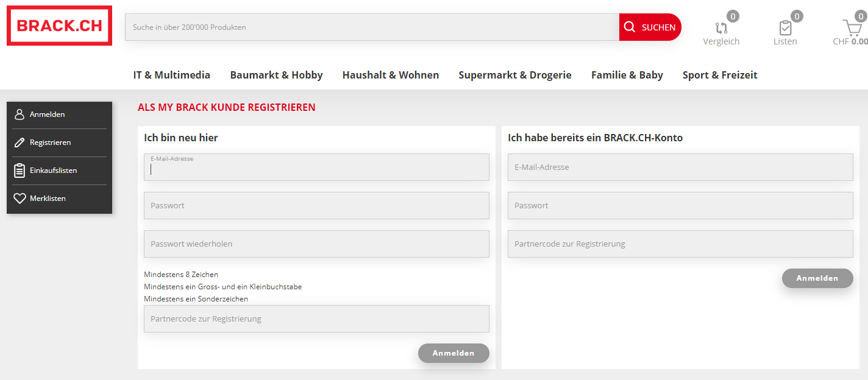
Task: Click the Anmelden sidebar link
Action: 48,114
